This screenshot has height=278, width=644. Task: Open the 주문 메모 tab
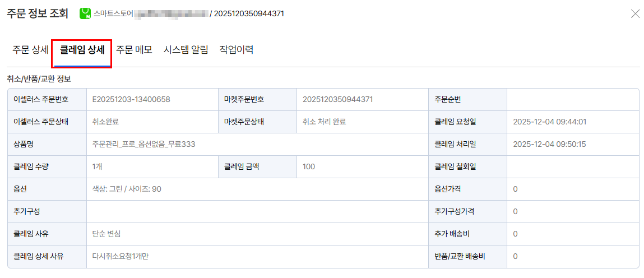pyautogui.click(x=134, y=50)
